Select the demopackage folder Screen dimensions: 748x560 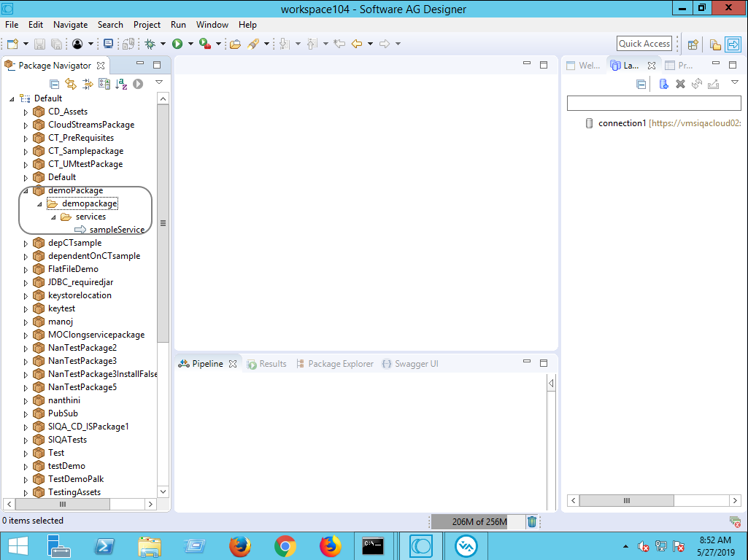pos(89,204)
